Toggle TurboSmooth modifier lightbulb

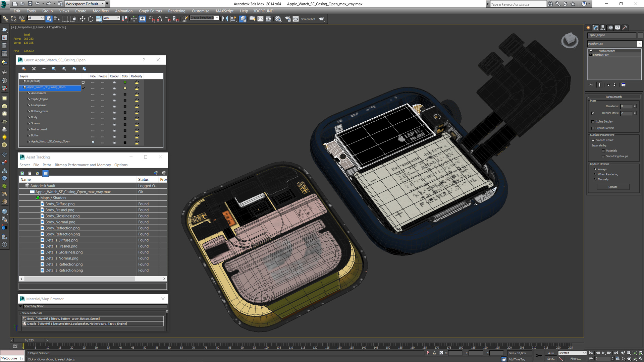[591, 51]
